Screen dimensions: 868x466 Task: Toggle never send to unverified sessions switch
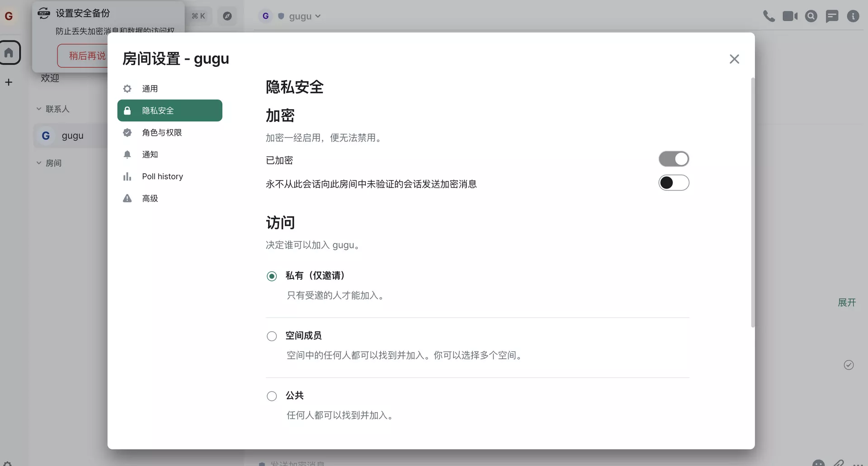tap(674, 183)
